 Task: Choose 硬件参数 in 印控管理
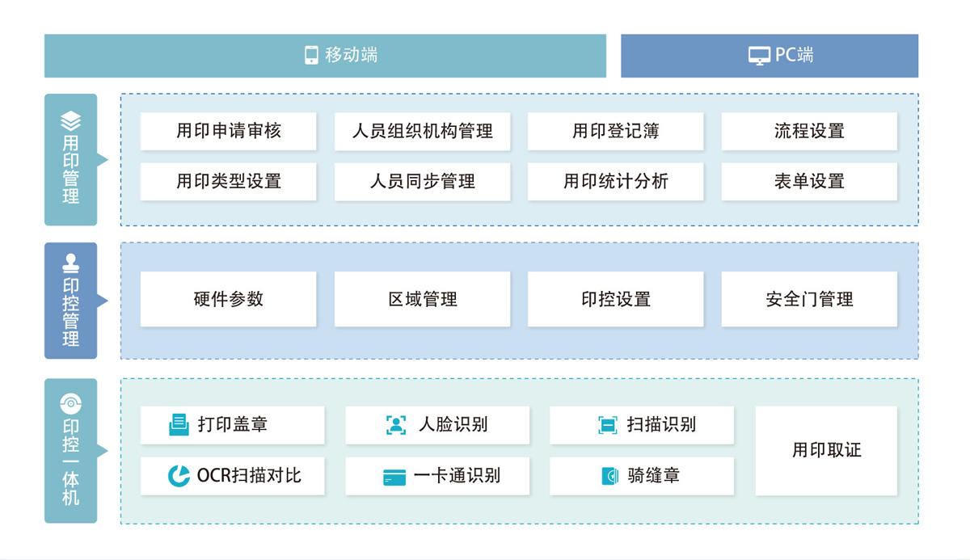click(228, 299)
